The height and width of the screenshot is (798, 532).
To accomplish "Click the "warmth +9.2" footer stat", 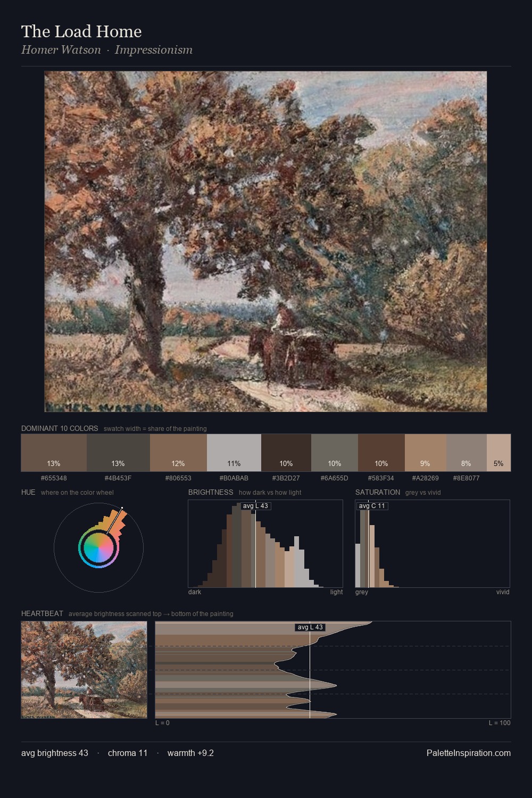I will [x=190, y=753].
